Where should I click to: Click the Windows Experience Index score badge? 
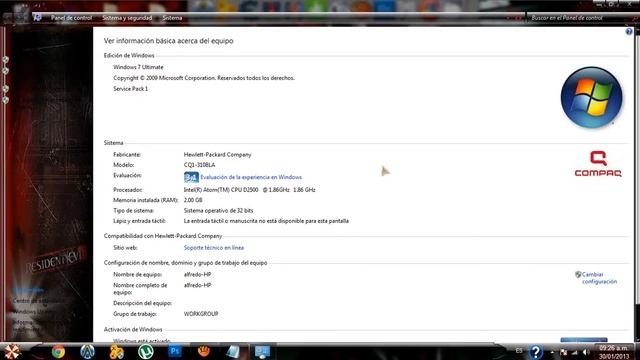(191, 177)
